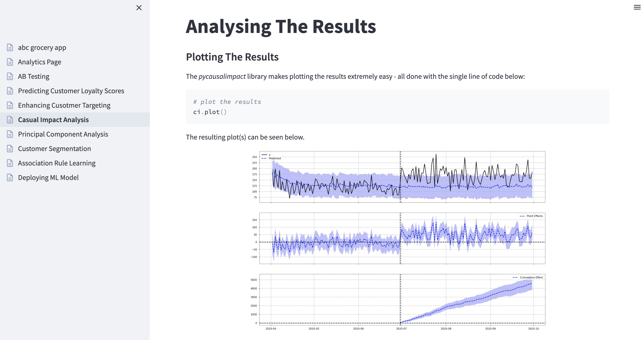Select the Casual Impact Analysis page
Image resolution: width=644 pixels, height=340 pixels.
pyautogui.click(x=53, y=120)
